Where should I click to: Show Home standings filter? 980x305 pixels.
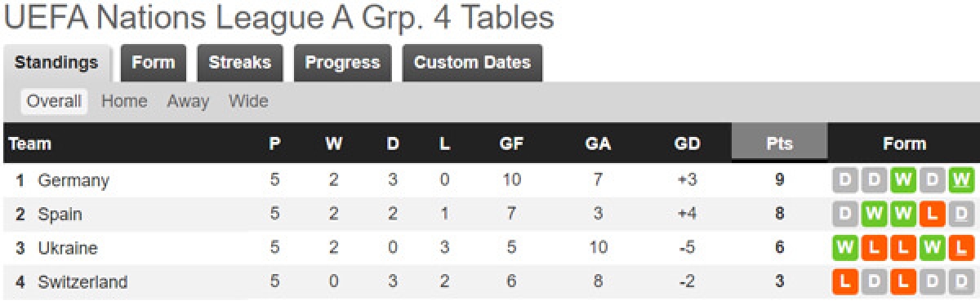click(124, 101)
